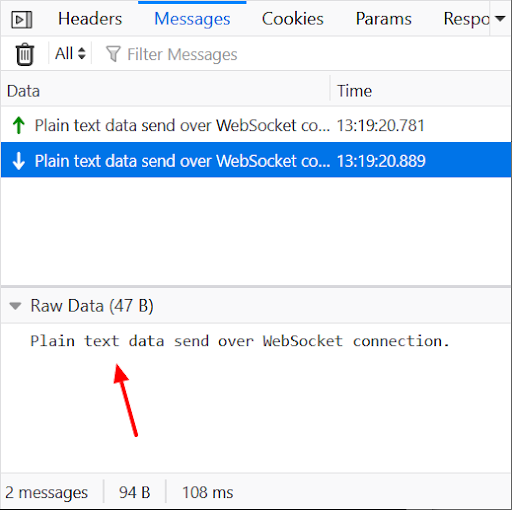Click the raw data payload text
Image resolution: width=512 pixels, height=510 pixels.
(x=240, y=341)
